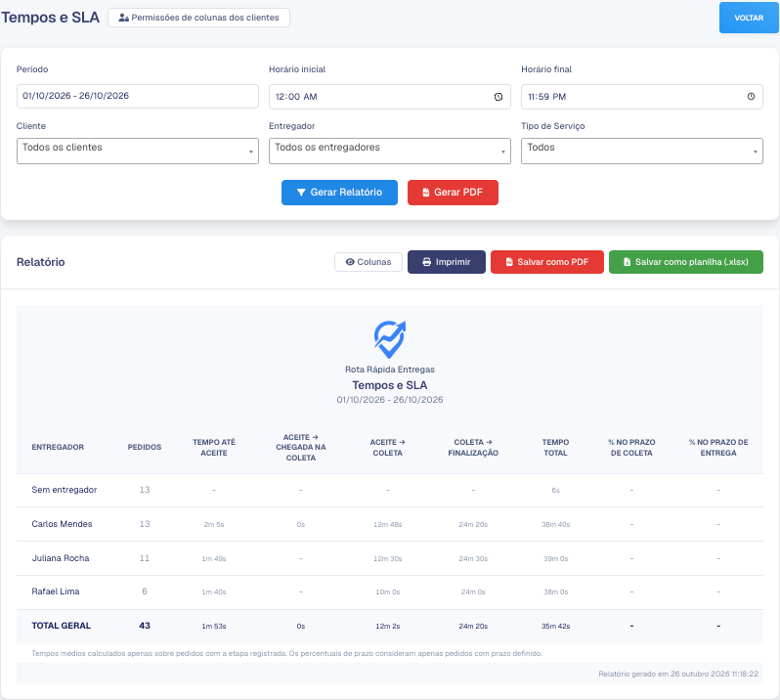Click the Rota Rápida Entregas logo
Screen dimensions: 780x700
pyautogui.click(x=390, y=340)
